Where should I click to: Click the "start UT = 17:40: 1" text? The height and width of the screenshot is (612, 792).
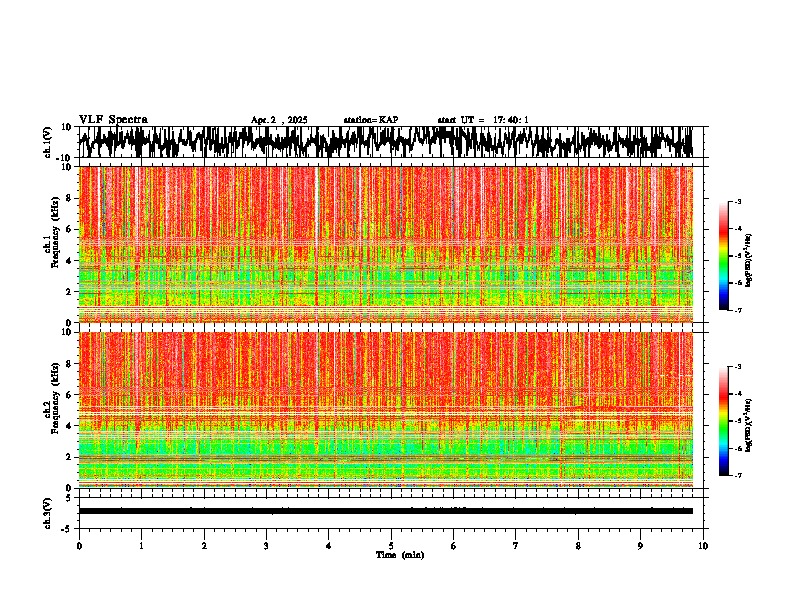point(483,120)
